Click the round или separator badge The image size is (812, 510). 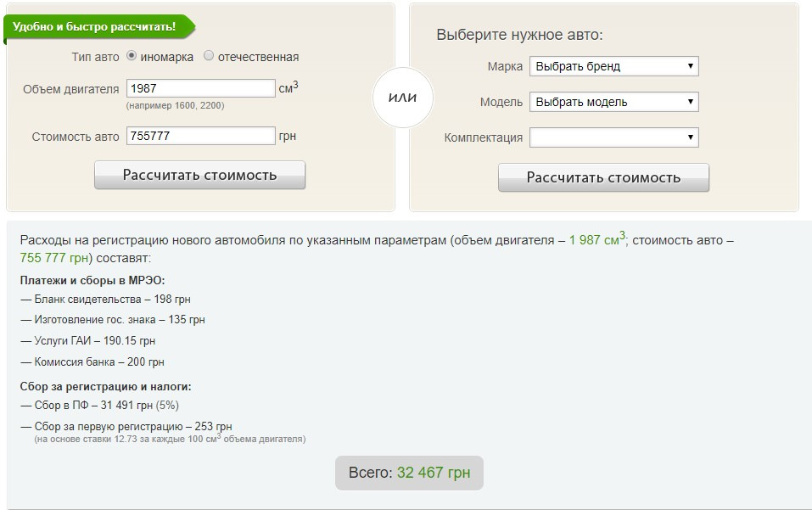(x=402, y=98)
